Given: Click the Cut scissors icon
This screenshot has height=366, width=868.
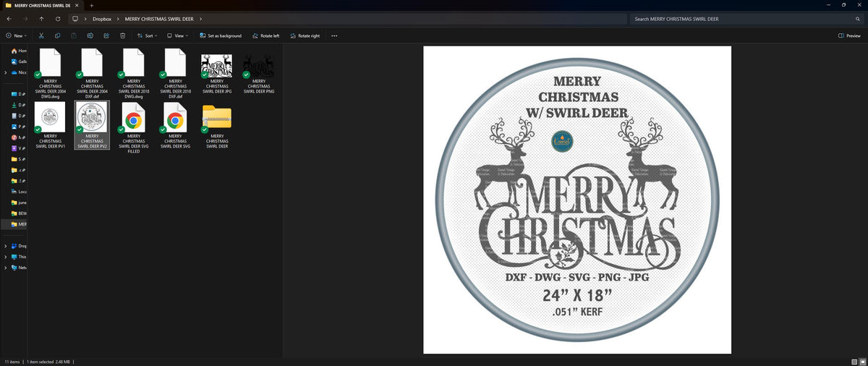Looking at the screenshot, I should pos(41,35).
